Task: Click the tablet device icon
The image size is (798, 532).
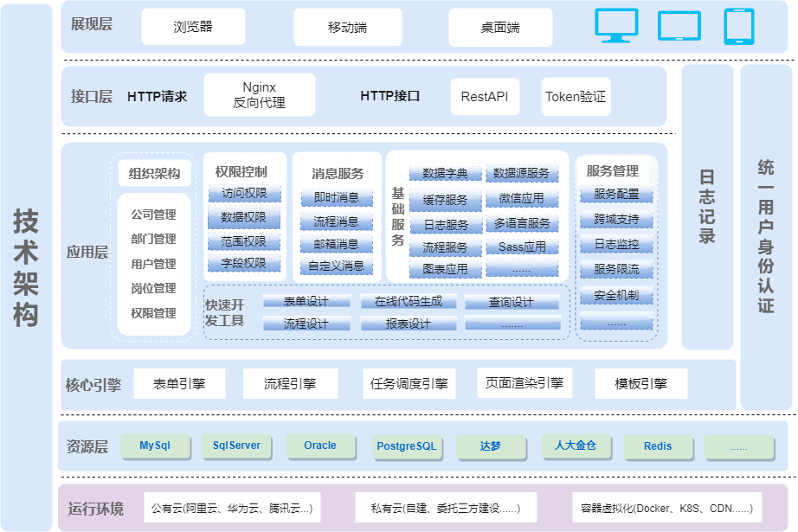Action: [679, 26]
